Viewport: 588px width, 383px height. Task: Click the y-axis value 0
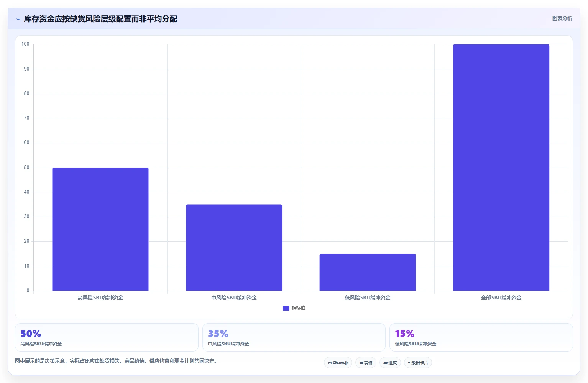click(28, 291)
